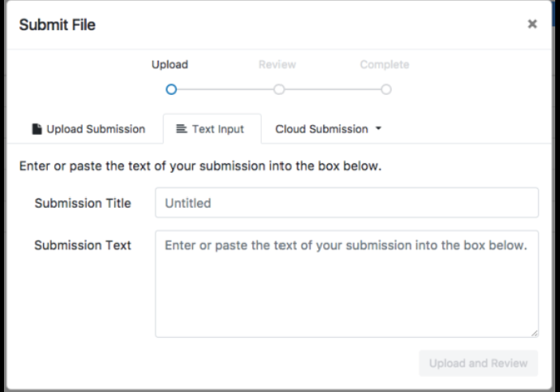Click the Submission Title input field
The image size is (560, 392).
pyautogui.click(x=347, y=202)
